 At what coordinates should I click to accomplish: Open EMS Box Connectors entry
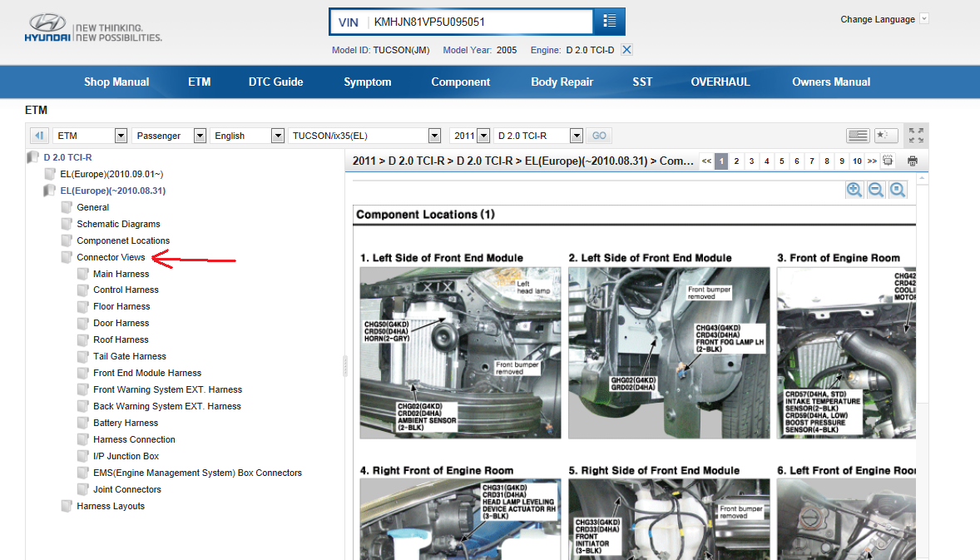[x=197, y=473]
